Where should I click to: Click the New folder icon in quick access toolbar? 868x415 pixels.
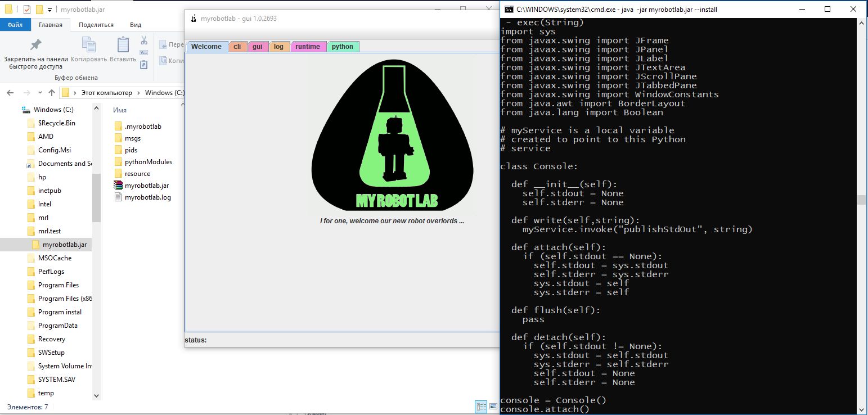[x=39, y=10]
